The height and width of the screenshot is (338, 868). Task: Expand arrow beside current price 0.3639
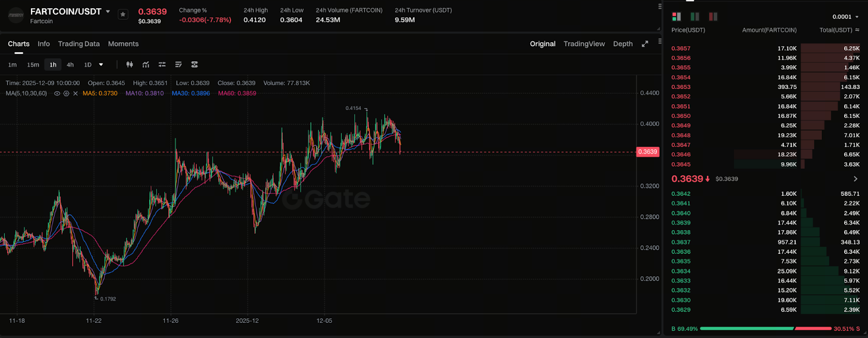tap(856, 179)
